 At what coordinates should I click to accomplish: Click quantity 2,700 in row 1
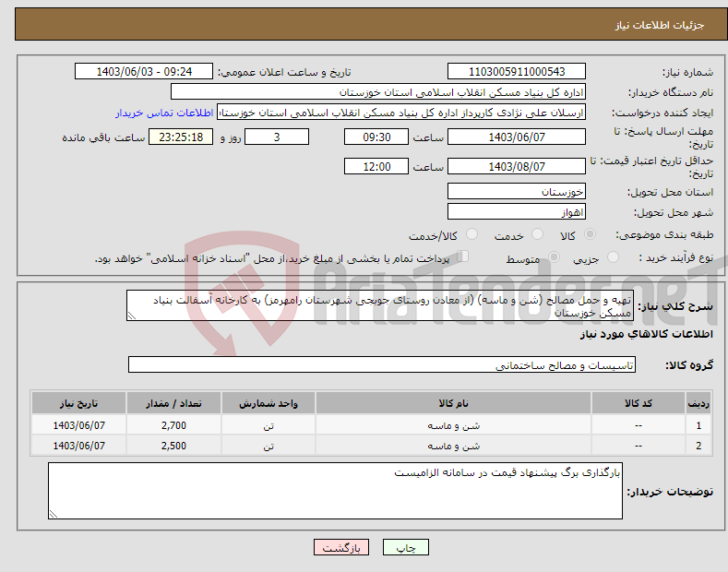(173, 425)
